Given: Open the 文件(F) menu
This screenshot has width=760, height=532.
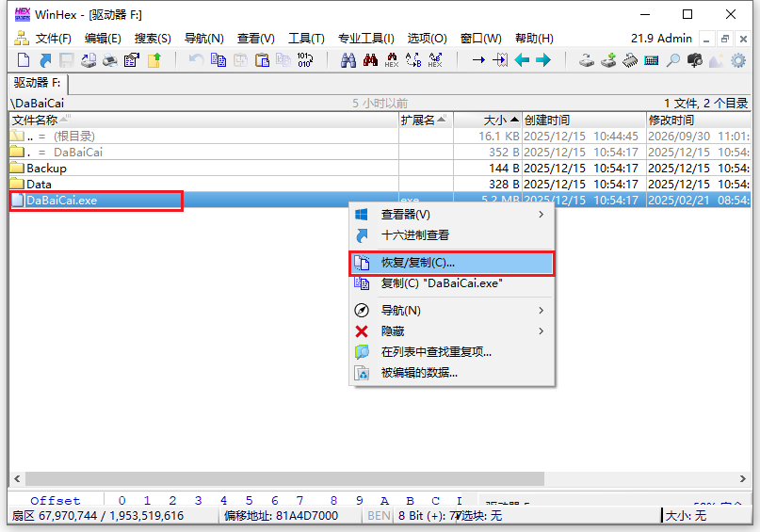Looking at the screenshot, I should coord(53,39).
